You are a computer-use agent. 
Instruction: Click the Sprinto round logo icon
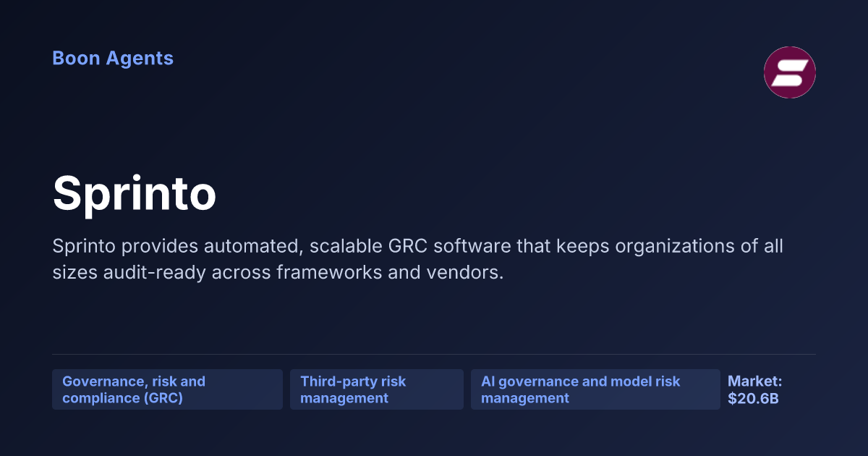[x=790, y=72]
